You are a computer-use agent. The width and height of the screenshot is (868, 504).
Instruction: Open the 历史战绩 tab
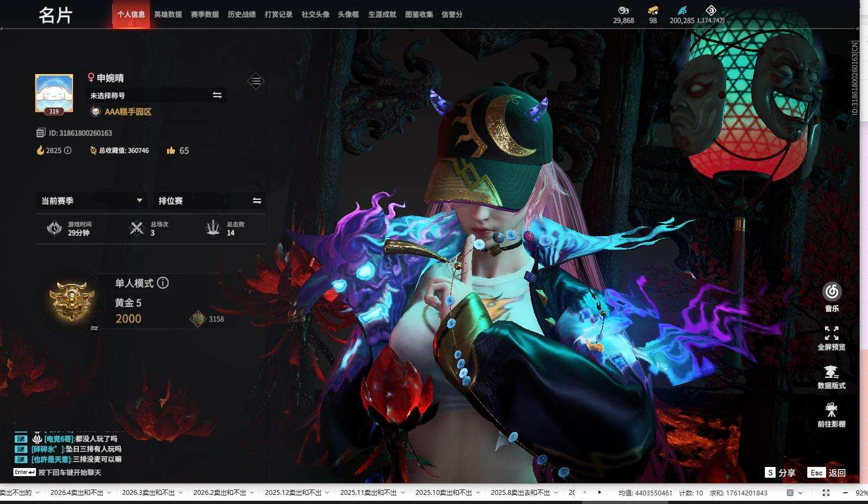(242, 14)
